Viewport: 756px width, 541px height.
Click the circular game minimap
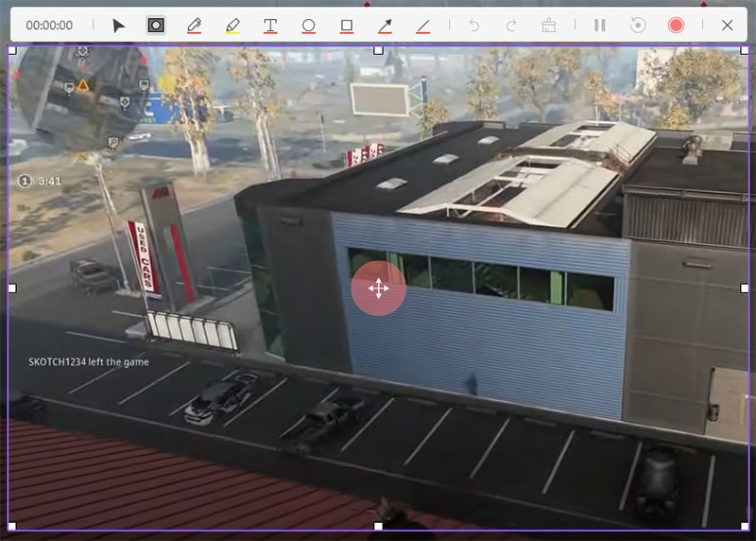pos(83,96)
